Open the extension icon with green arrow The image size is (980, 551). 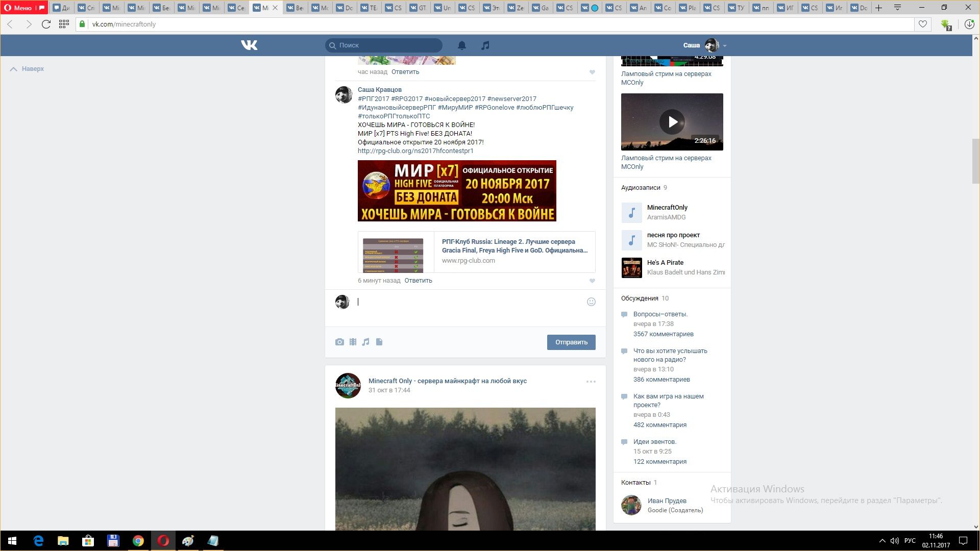coord(946,24)
